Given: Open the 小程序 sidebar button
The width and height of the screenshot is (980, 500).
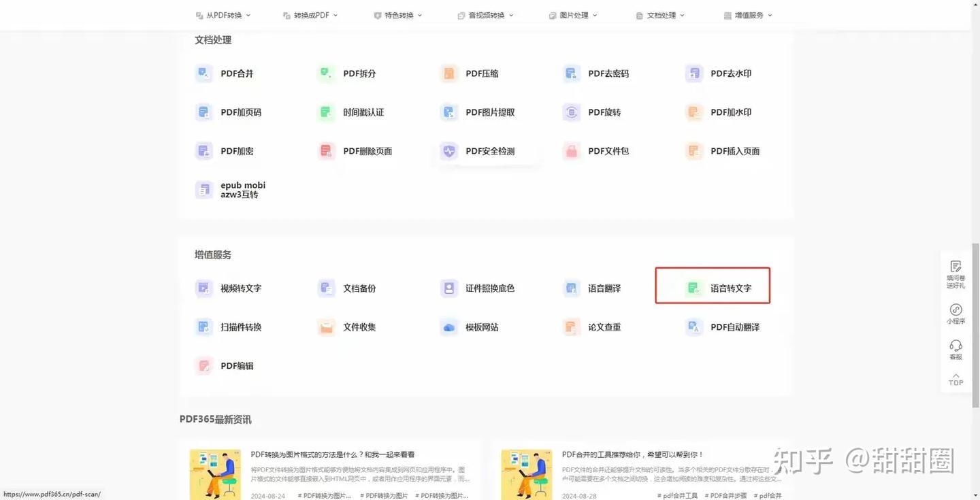Looking at the screenshot, I should (956, 314).
